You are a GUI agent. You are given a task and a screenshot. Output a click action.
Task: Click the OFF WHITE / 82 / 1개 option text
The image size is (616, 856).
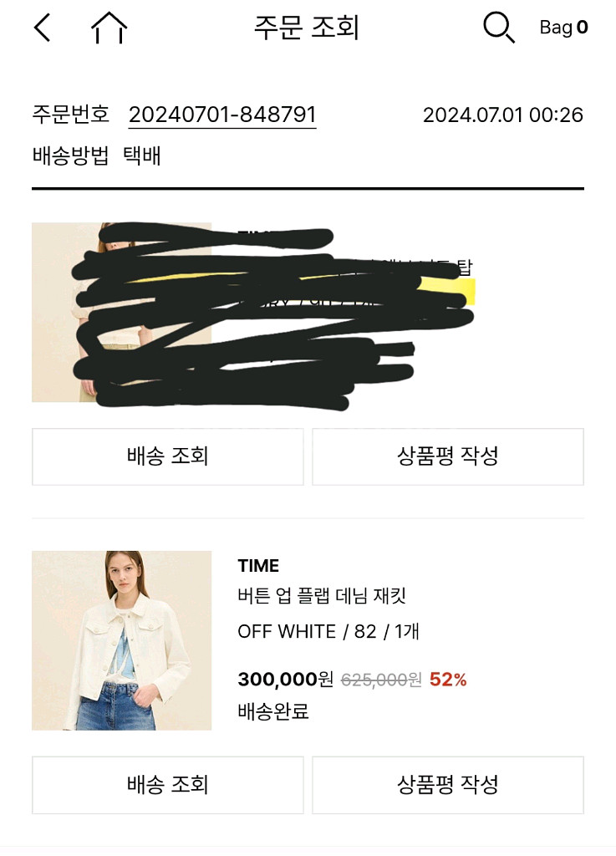(328, 631)
